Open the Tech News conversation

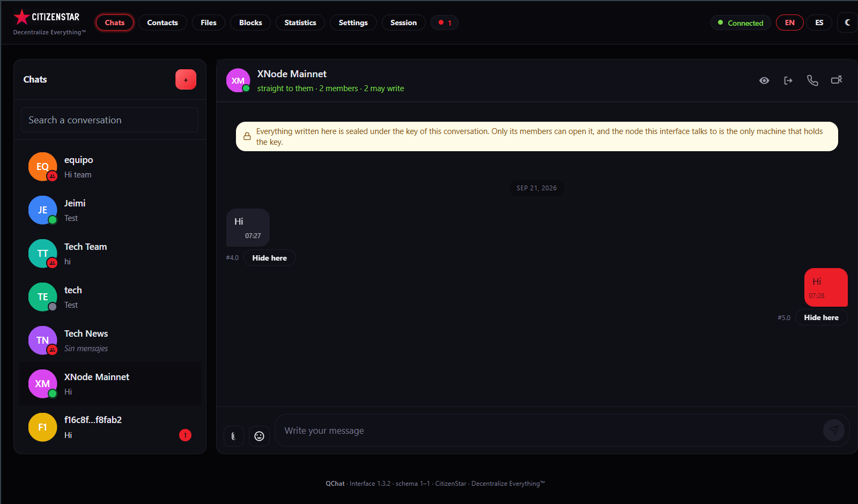110,340
